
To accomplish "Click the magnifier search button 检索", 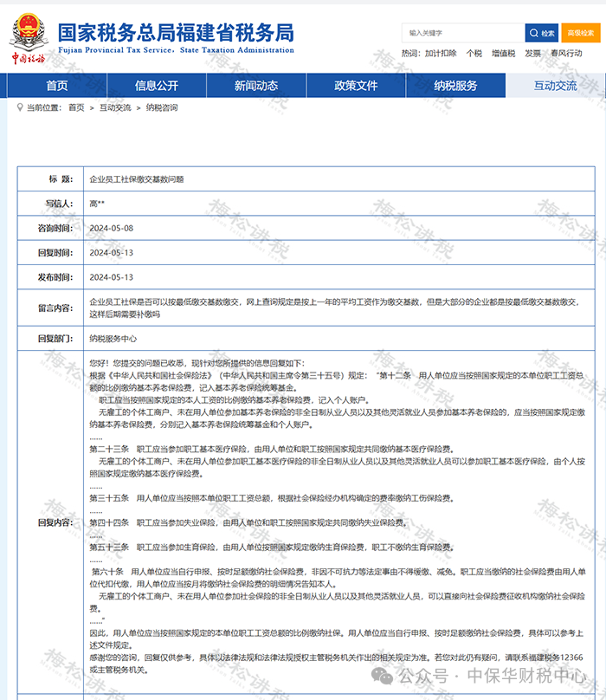I will 542,33.
